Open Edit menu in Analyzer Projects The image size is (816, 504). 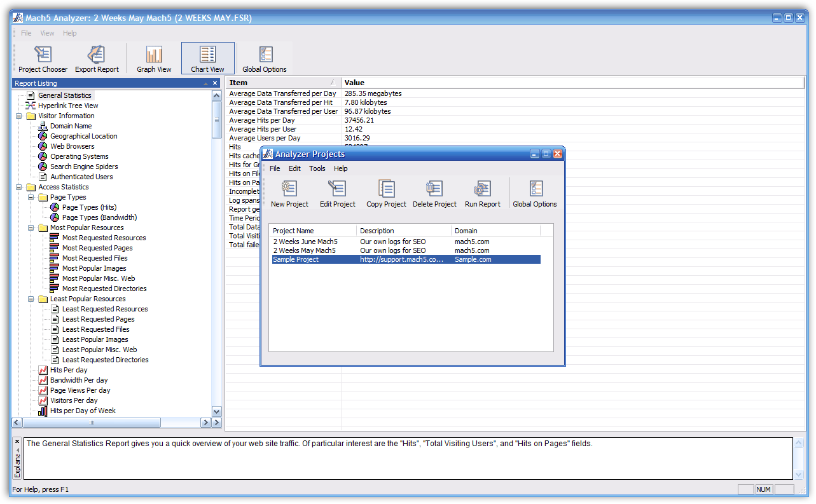click(294, 168)
